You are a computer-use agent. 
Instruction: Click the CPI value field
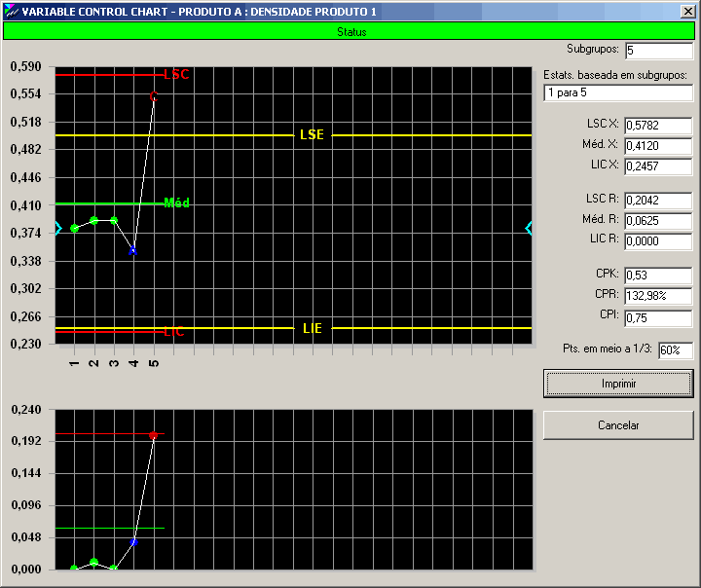657,317
